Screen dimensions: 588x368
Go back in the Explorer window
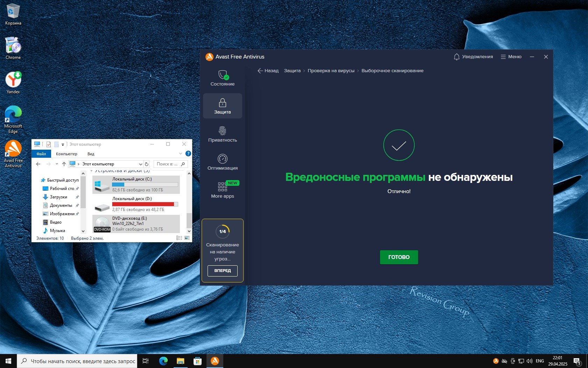pos(38,164)
